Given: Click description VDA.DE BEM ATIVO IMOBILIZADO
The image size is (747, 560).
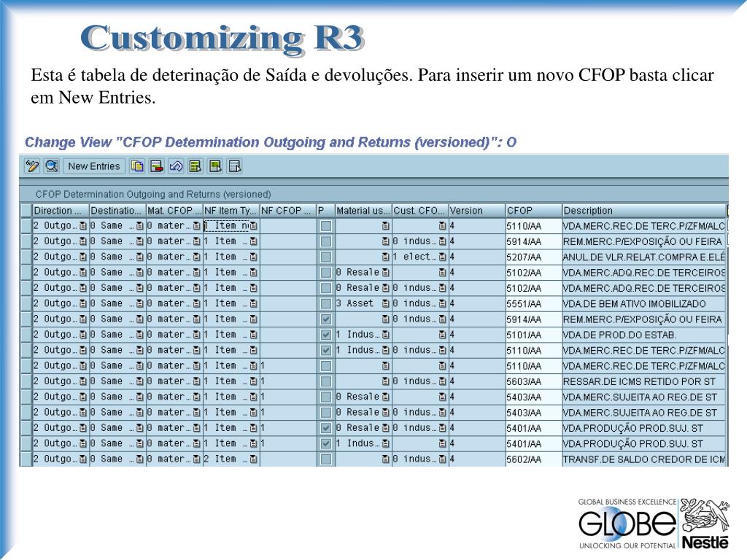Looking at the screenshot, I should pyautogui.click(x=643, y=304).
